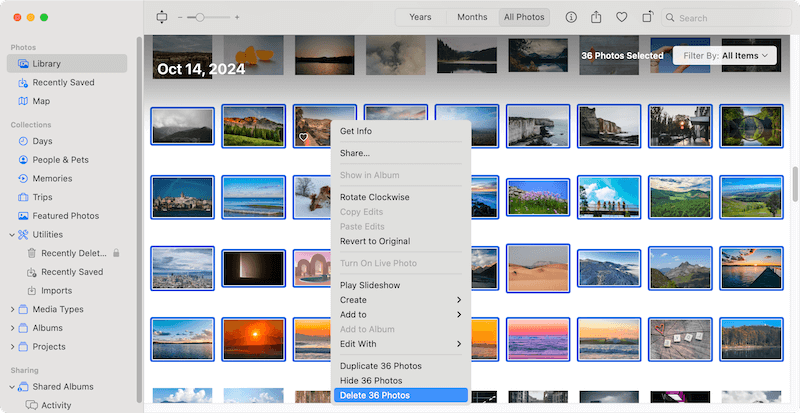Switch to the Years view
800x413 pixels.
coord(420,17)
